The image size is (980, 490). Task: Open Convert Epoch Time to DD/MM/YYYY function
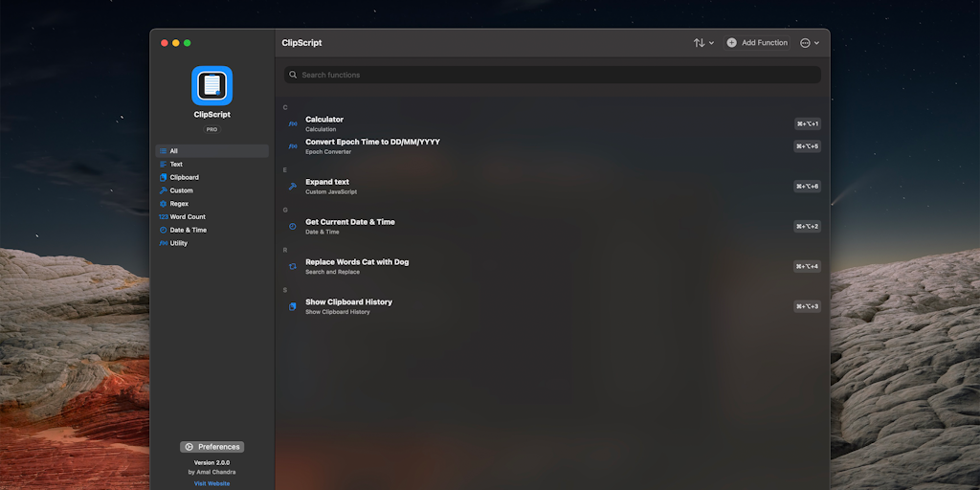552,146
